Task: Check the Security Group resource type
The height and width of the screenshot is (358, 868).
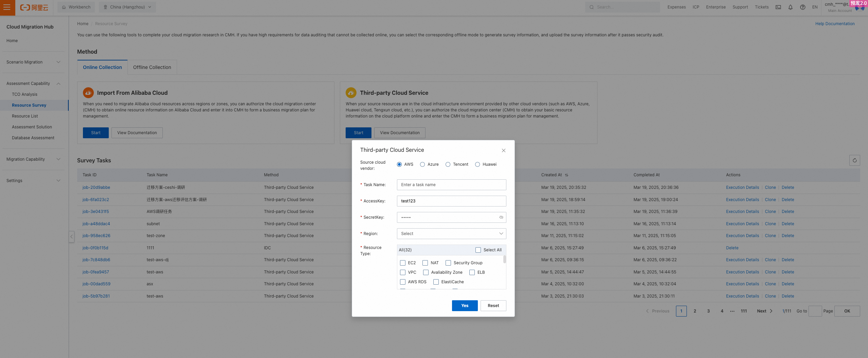Action: (x=448, y=263)
